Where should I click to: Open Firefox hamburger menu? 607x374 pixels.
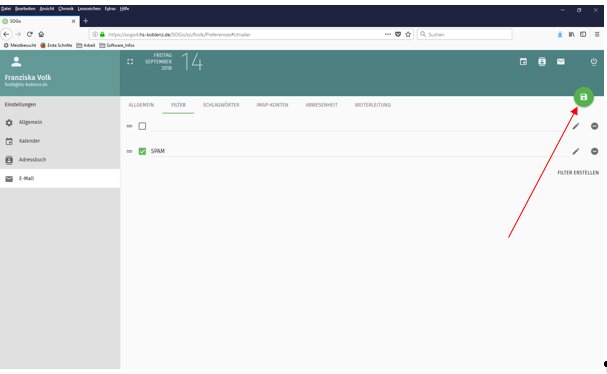pyautogui.click(x=597, y=34)
